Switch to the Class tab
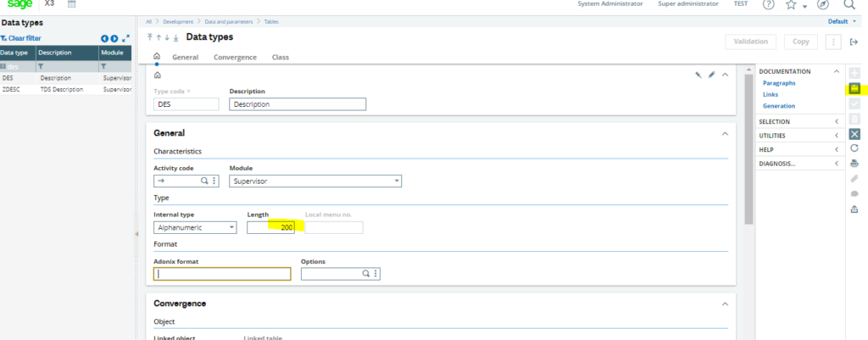Screen dimensions: 868x340 point(280,57)
